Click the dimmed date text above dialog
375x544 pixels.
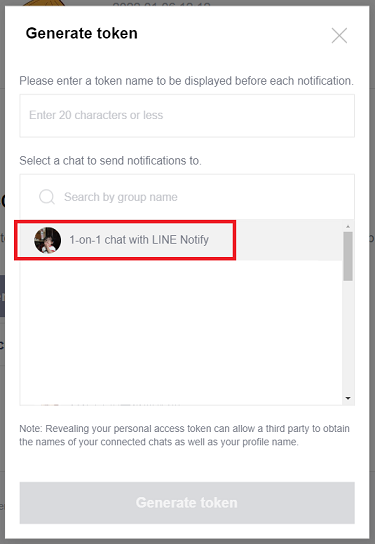pyautogui.click(x=162, y=3)
